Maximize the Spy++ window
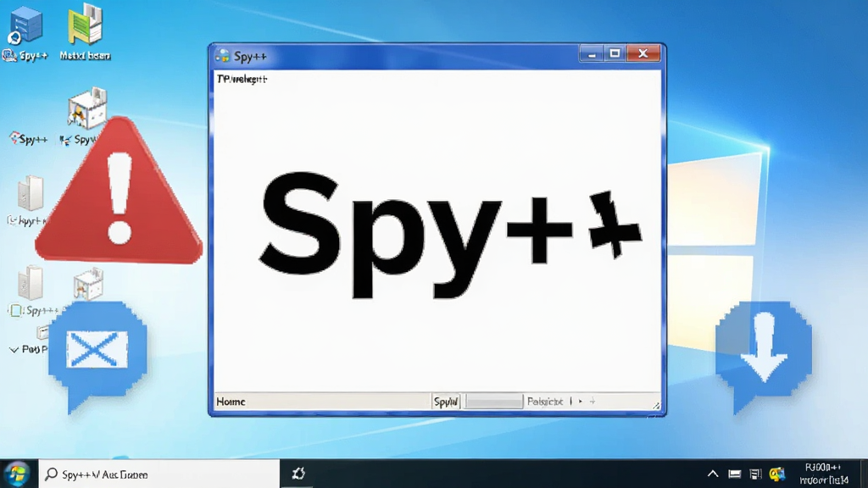The height and width of the screenshot is (488, 868). pos(615,53)
